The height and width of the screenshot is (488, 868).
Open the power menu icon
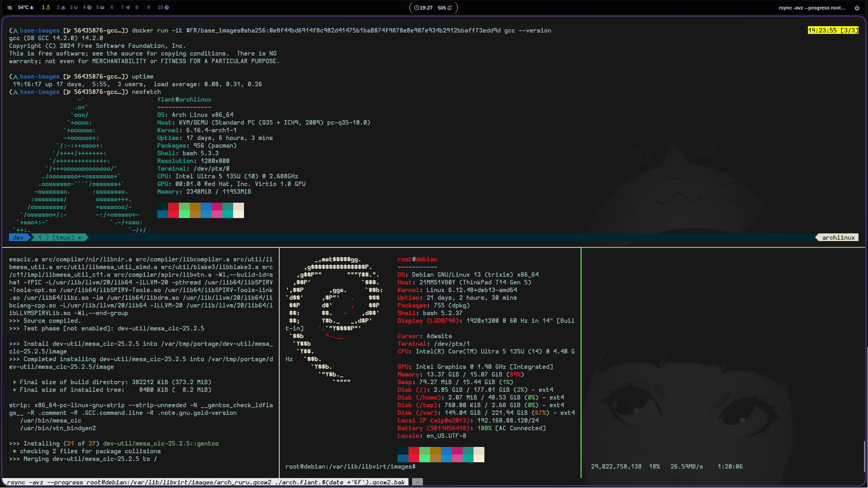click(x=857, y=8)
